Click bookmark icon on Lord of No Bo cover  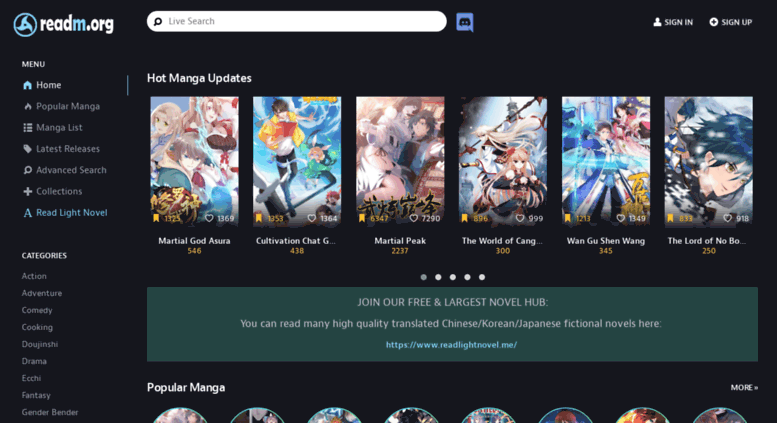point(670,218)
